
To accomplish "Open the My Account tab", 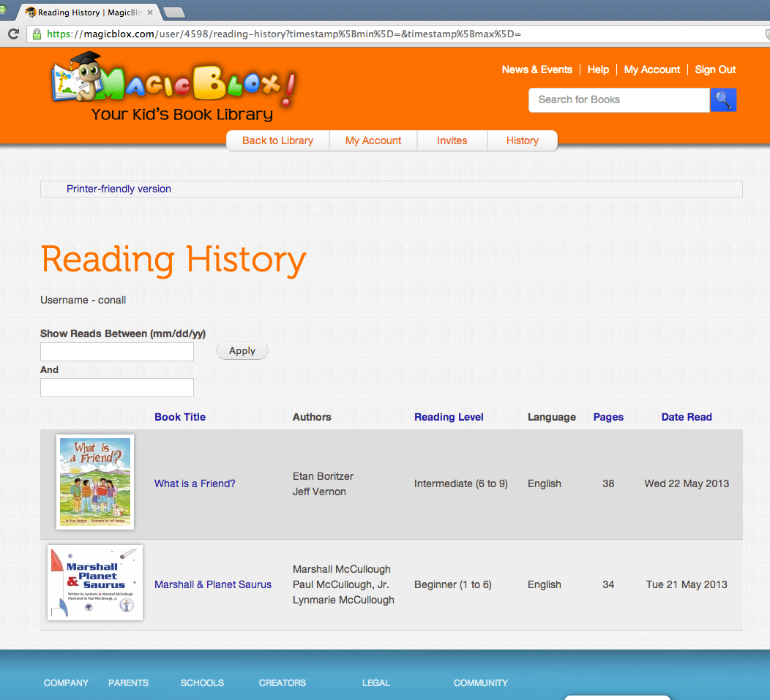I will [373, 140].
